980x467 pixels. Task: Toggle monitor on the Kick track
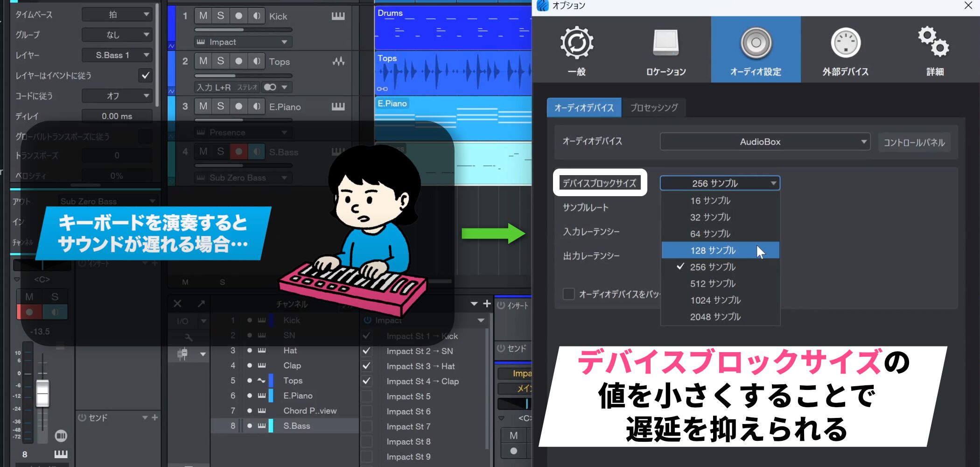(x=256, y=16)
